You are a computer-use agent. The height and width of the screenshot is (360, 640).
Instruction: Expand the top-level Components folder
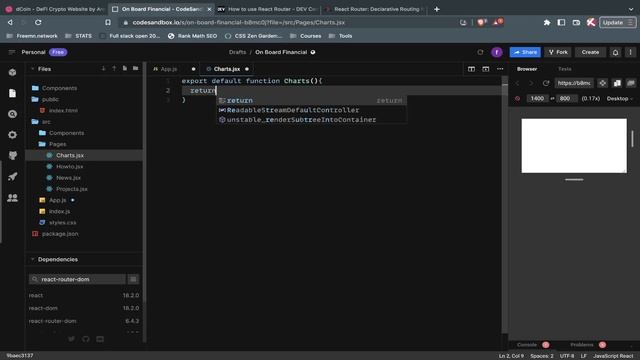[x=59, y=88]
